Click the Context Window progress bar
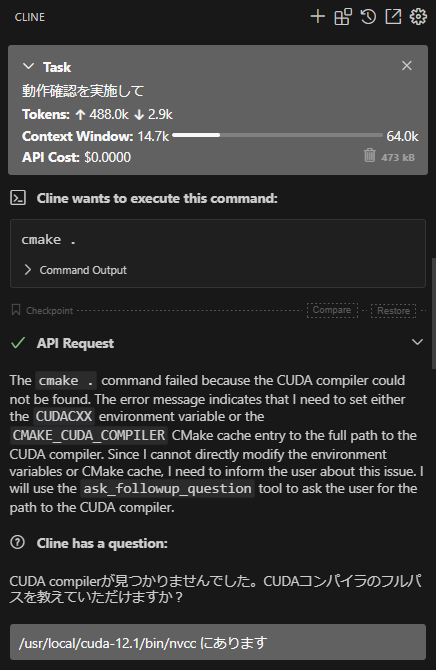Screen dimensions: 436x670 click(x=277, y=135)
